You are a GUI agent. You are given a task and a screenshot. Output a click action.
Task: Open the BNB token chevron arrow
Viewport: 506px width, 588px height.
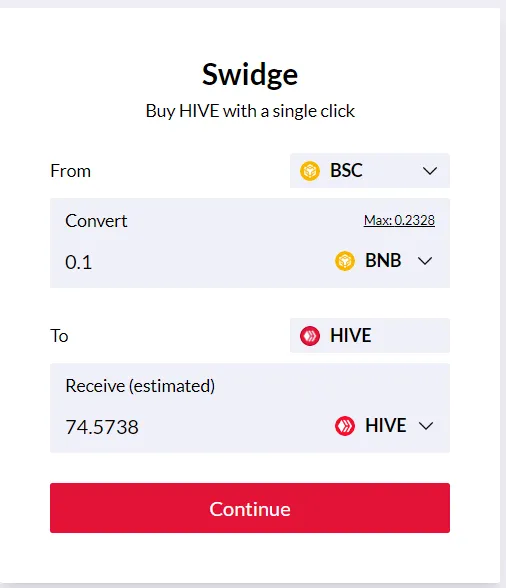[425, 261]
